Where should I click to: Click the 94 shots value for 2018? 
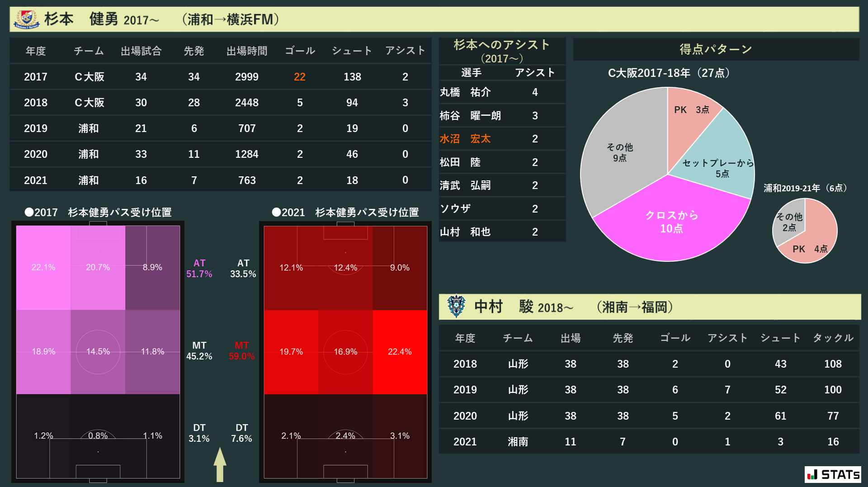pos(352,103)
